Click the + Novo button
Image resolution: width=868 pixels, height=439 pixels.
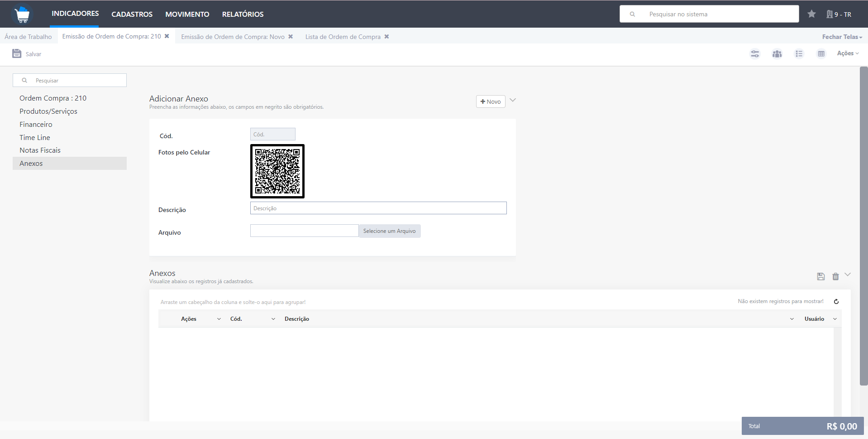tap(491, 101)
